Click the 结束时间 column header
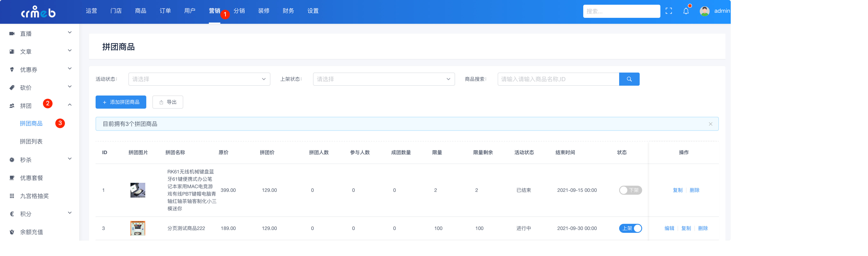Screen dimensions: 868x256 (x=565, y=152)
